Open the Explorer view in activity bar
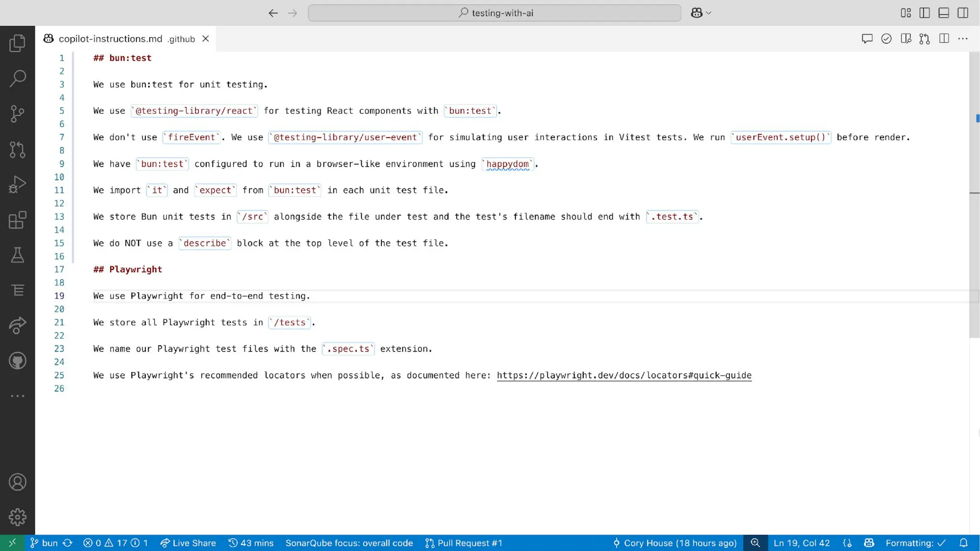 tap(17, 43)
